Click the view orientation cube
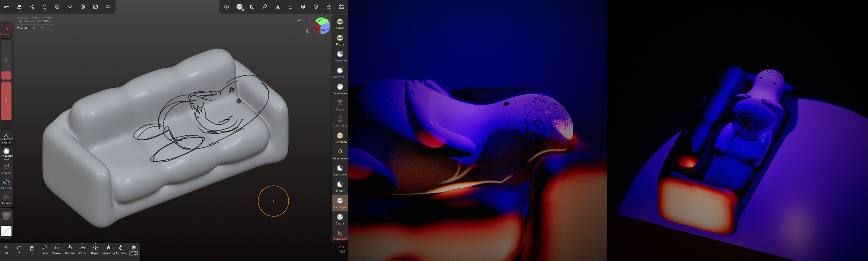Viewport: 868px width, 261px height. coord(322,26)
